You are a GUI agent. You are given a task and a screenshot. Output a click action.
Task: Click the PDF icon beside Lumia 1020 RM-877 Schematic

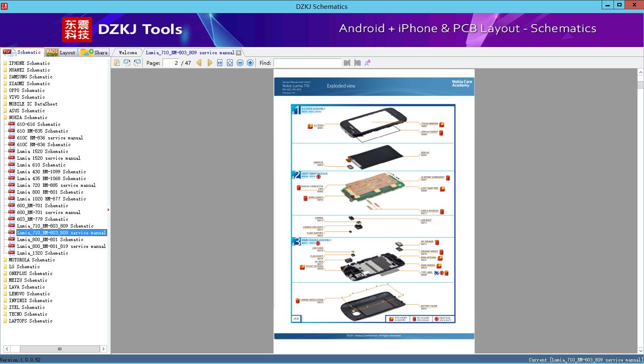(11, 199)
